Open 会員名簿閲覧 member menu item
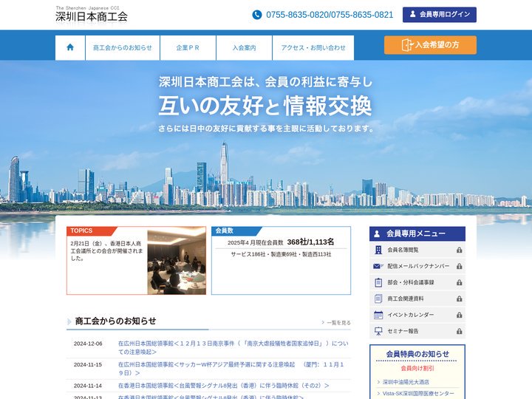The image size is (532, 399). click(x=417, y=250)
